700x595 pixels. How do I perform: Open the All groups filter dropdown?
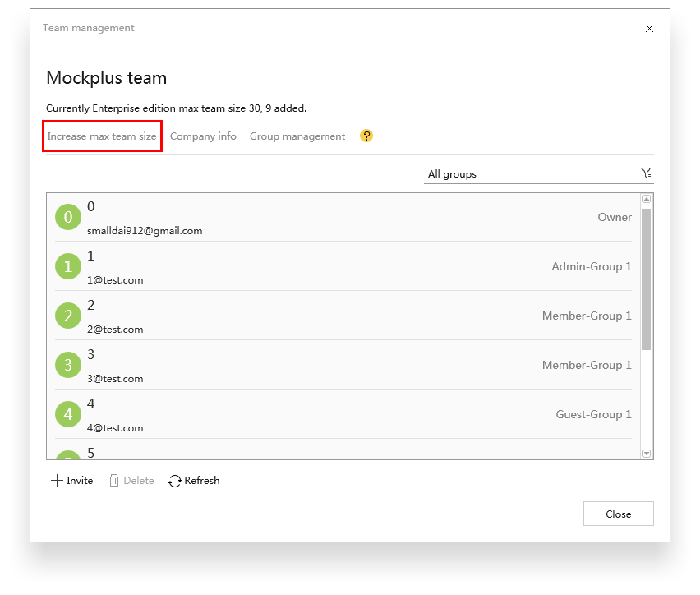538,173
